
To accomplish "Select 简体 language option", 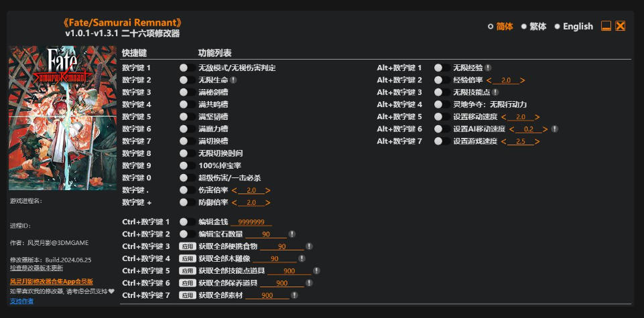I will click(x=501, y=27).
